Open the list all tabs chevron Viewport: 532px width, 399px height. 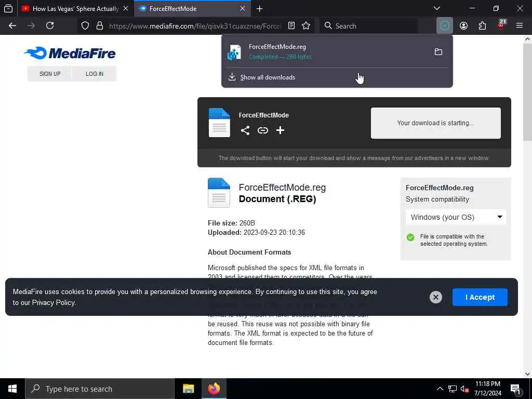click(x=437, y=8)
